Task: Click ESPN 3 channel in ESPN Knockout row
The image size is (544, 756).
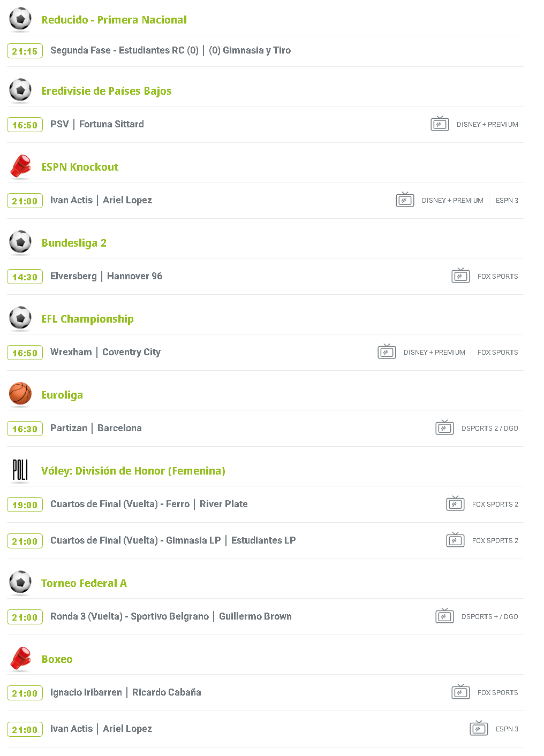Action: tap(507, 201)
